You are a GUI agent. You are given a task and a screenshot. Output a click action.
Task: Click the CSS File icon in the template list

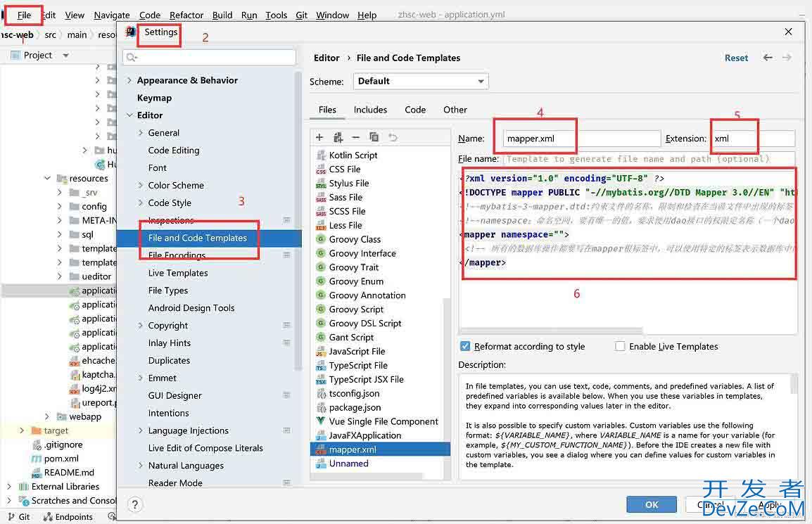321,169
